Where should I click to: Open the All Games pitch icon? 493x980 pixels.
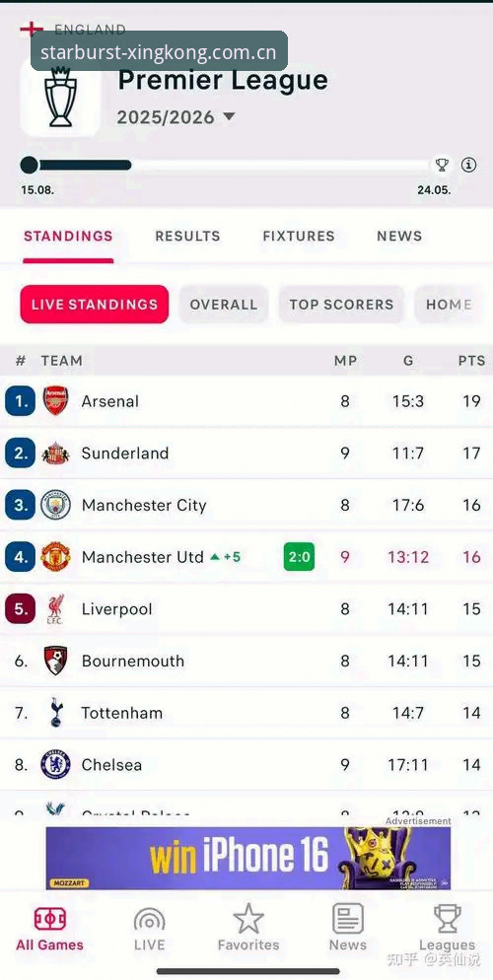(x=50, y=920)
